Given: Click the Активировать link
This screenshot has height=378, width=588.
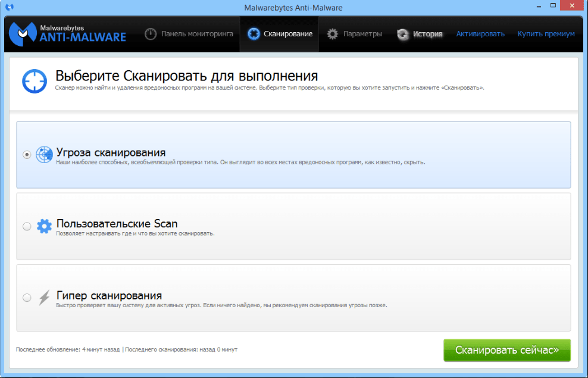Looking at the screenshot, I should (480, 34).
